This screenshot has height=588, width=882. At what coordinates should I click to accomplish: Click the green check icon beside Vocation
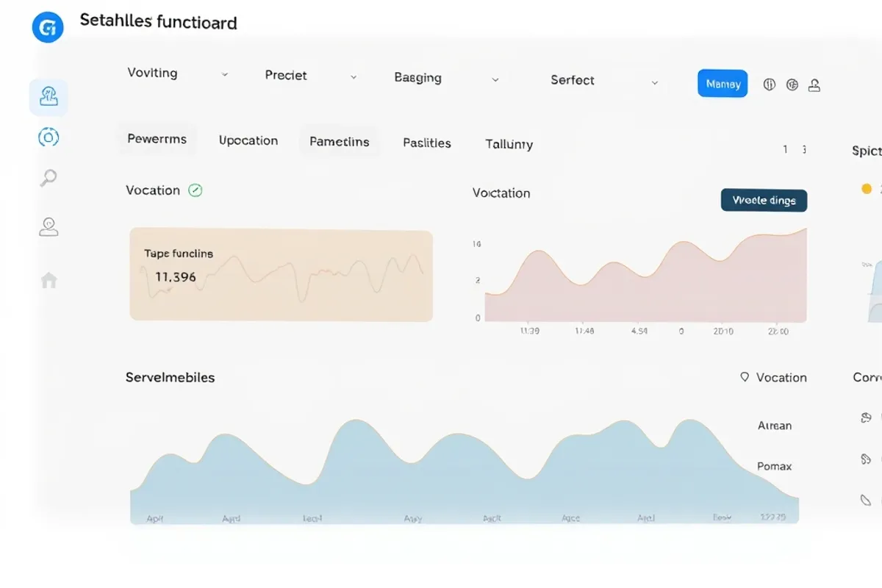(x=195, y=190)
